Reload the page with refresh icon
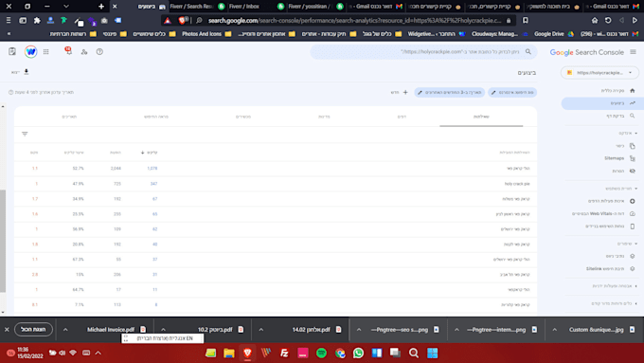Image resolution: width=644 pixels, height=363 pixels. coord(608,20)
